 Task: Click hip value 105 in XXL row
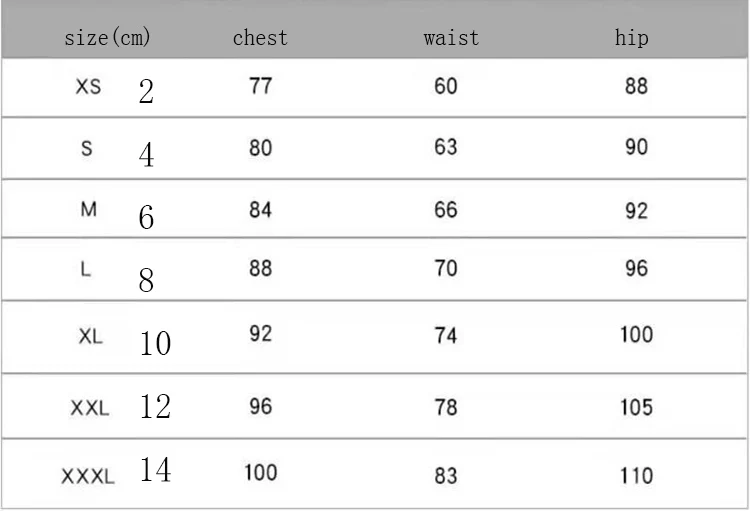636,407
